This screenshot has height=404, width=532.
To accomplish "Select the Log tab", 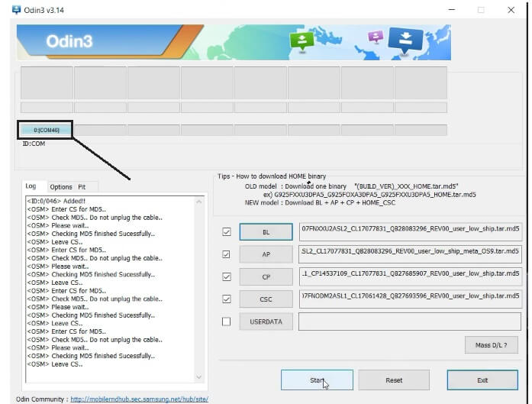I will pyautogui.click(x=31, y=186).
